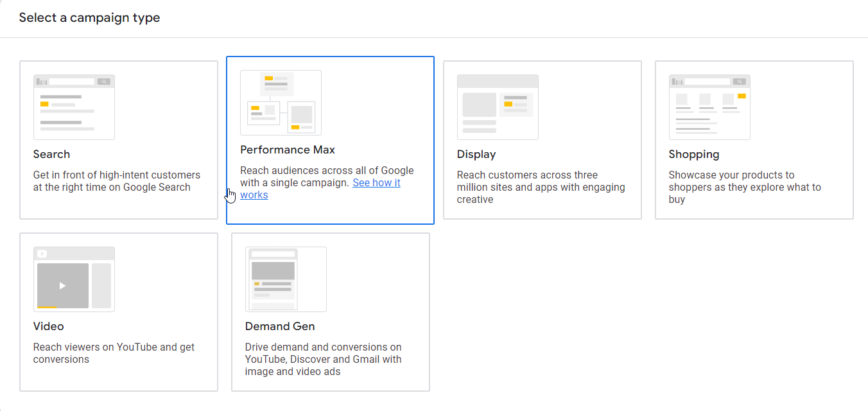Click the Video campaign illustration icon
868x411 pixels.
point(74,279)
